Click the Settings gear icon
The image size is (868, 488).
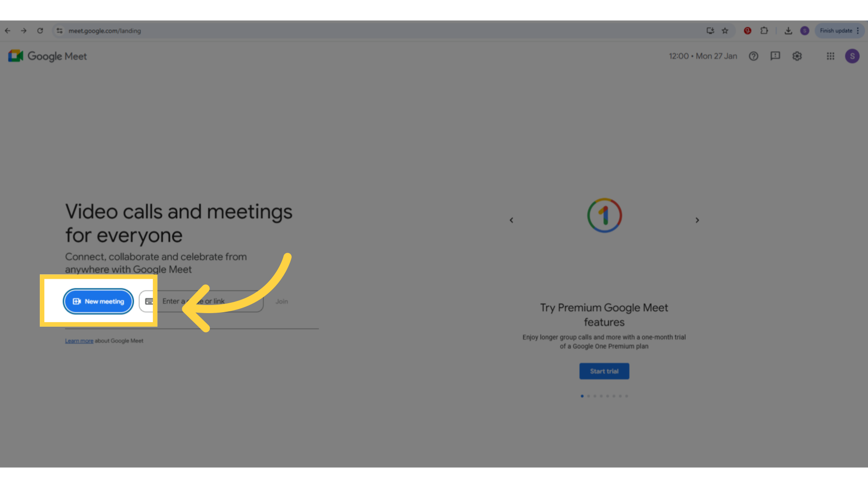point(797,56)
